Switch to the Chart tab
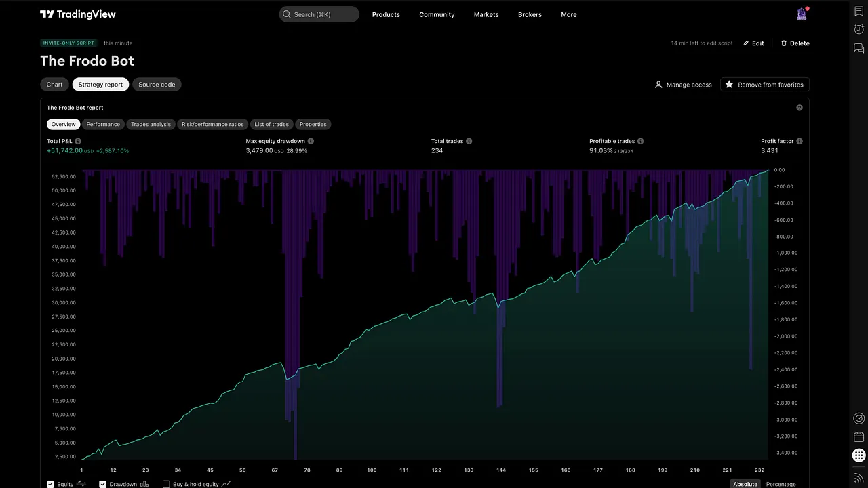 click(55, 85)
